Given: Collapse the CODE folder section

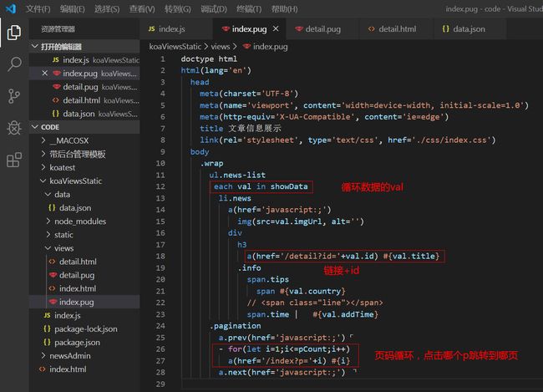Looking at the screenshot, I should click(84, 127).
